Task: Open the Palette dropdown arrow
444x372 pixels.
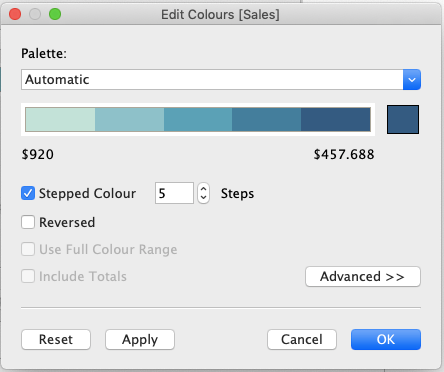Action: click(412, 80)
